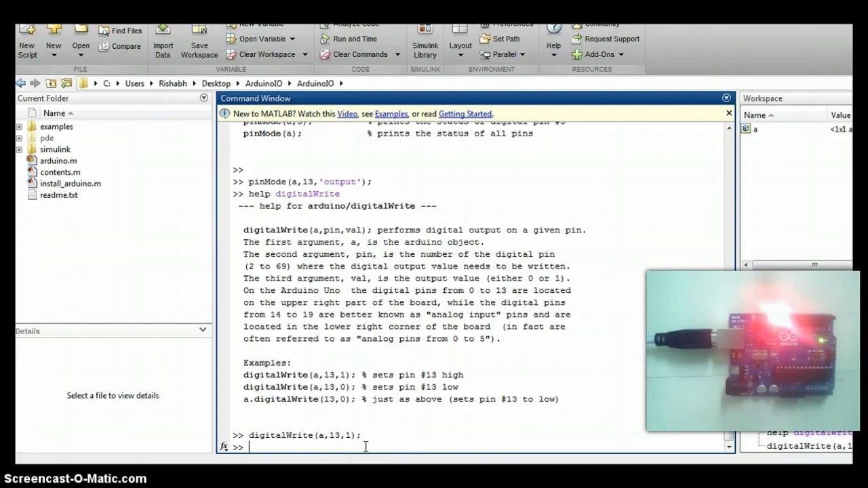The image size is (868, 488).
Task: Open the Help button
Action: pos(554,42)
